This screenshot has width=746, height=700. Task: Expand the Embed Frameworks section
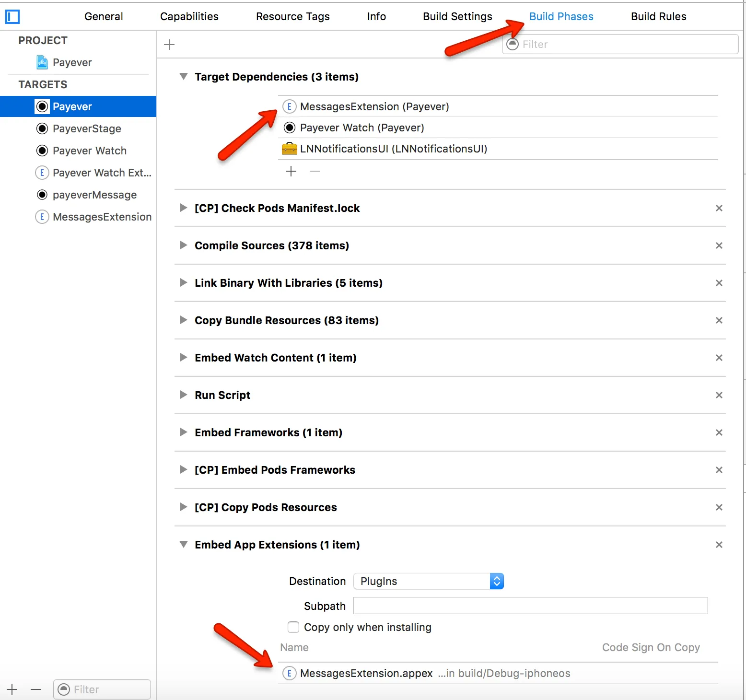pyautogui.click(x=183, y=432)
